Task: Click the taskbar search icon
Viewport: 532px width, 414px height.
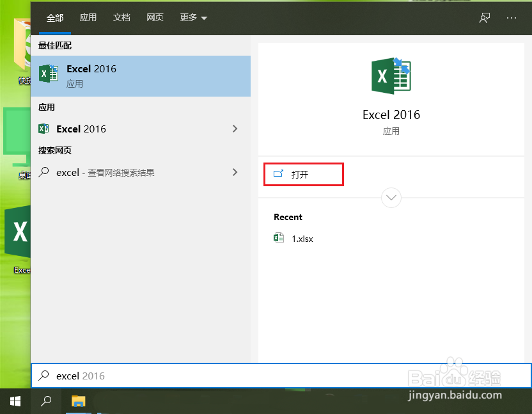Action: tap(46, 401)
